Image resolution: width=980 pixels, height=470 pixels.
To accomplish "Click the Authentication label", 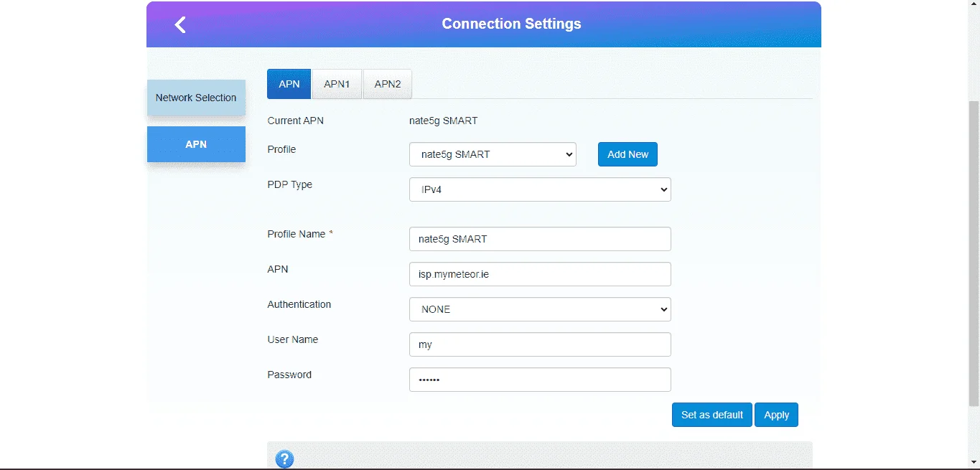I will pos(299,304).
